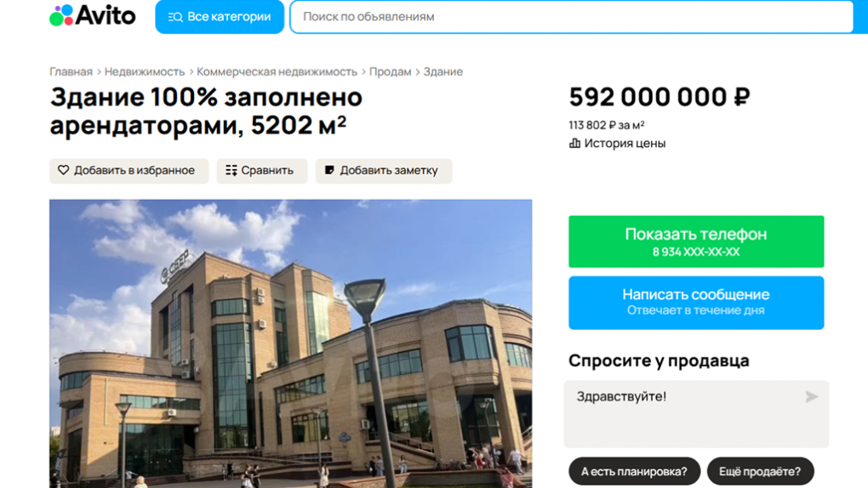Select the Здание breadcrumb
The width and height of the screenshot is (868, 488).
pos(443,72)
